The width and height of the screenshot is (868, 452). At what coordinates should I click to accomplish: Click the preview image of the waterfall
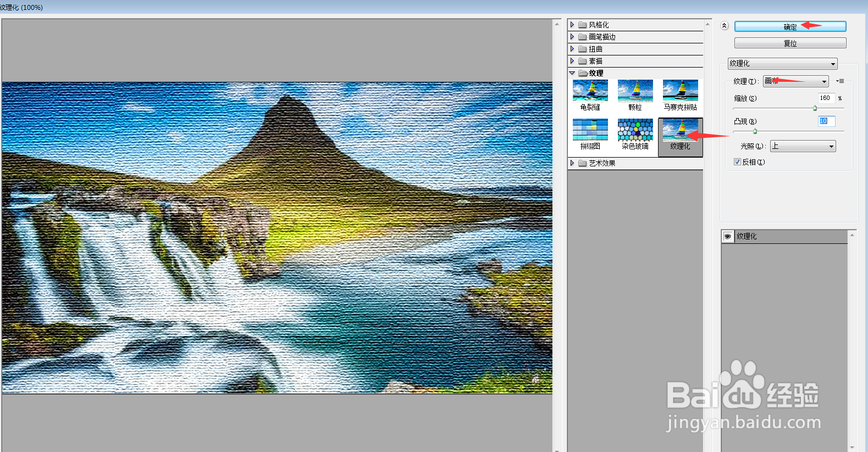coord(277,238)
